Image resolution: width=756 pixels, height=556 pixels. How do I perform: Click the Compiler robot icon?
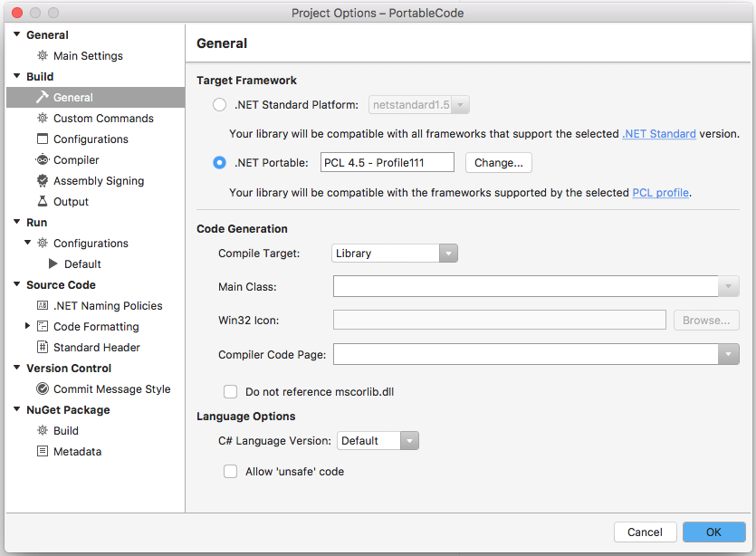tap(42, 160)
